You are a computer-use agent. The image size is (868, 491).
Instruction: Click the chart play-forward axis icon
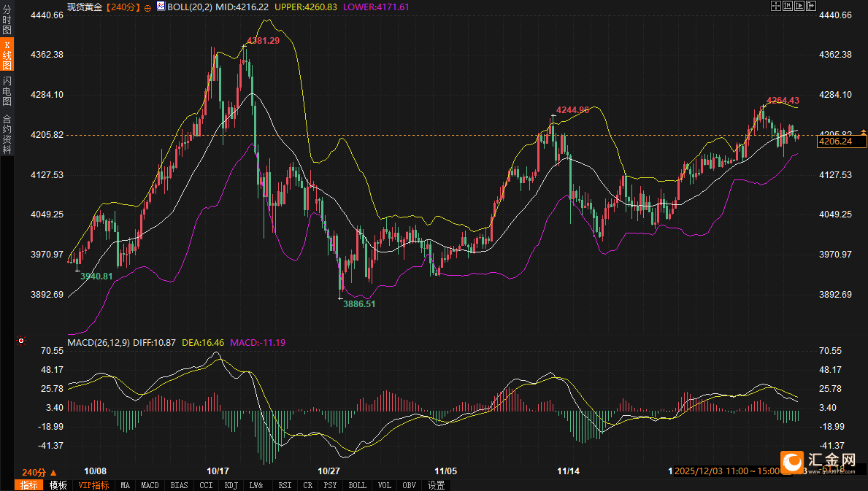click(799, 6)
